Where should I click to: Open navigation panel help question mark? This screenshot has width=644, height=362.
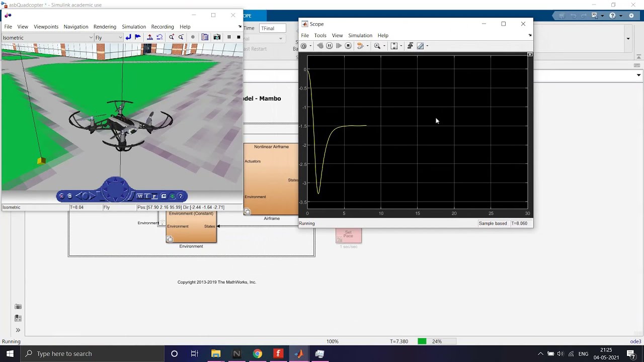click(181, 196)
